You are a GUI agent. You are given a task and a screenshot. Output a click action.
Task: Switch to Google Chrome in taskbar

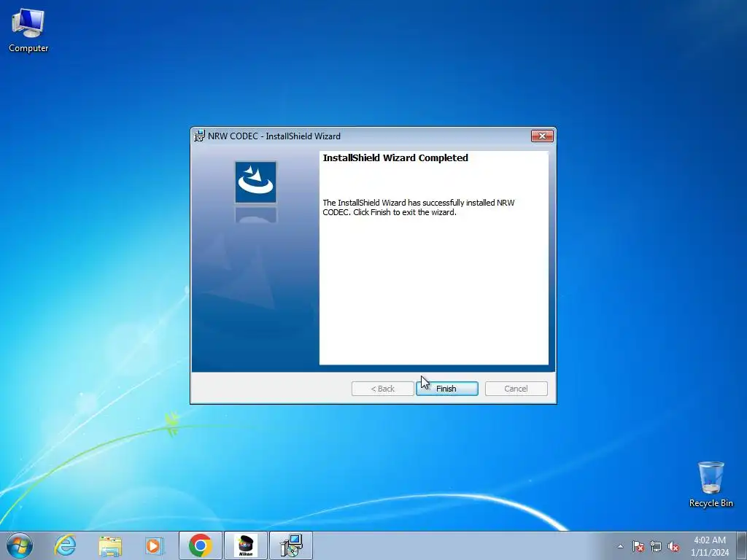[x=200, y=545]
